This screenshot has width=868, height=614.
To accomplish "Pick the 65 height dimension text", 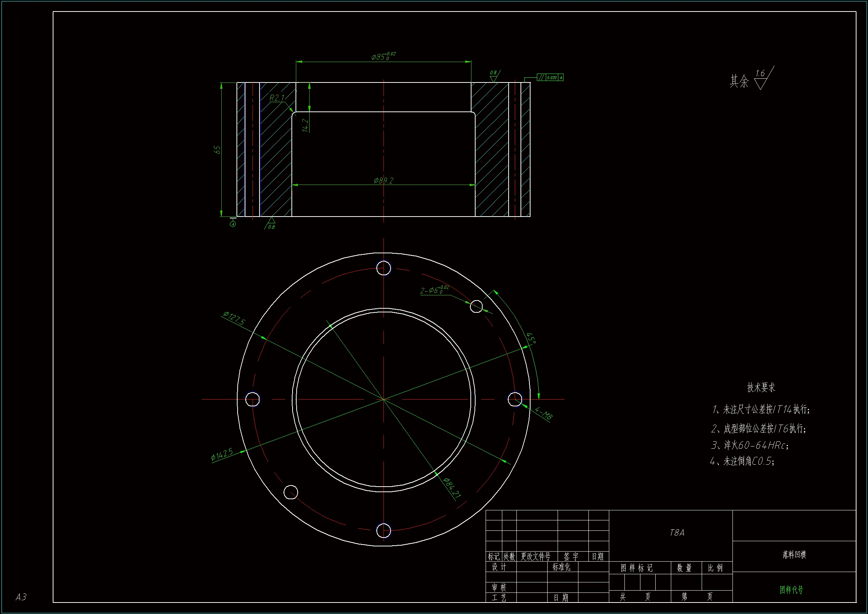I will coord(217,150).
